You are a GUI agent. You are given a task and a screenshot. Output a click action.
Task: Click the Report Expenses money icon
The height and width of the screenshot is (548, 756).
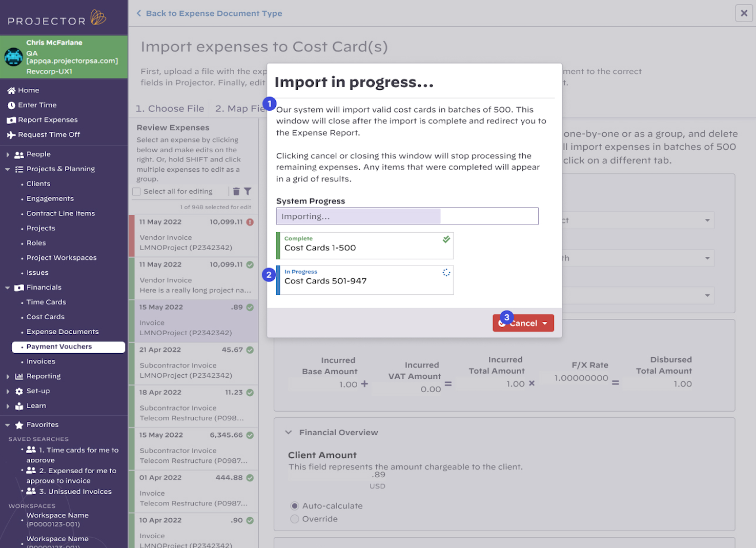point(11,120)
